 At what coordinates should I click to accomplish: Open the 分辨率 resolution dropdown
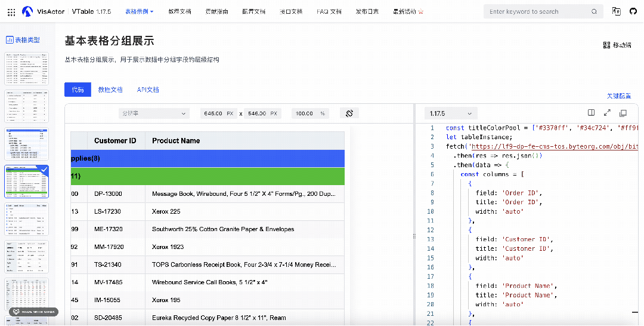click(x=154, y=113)
